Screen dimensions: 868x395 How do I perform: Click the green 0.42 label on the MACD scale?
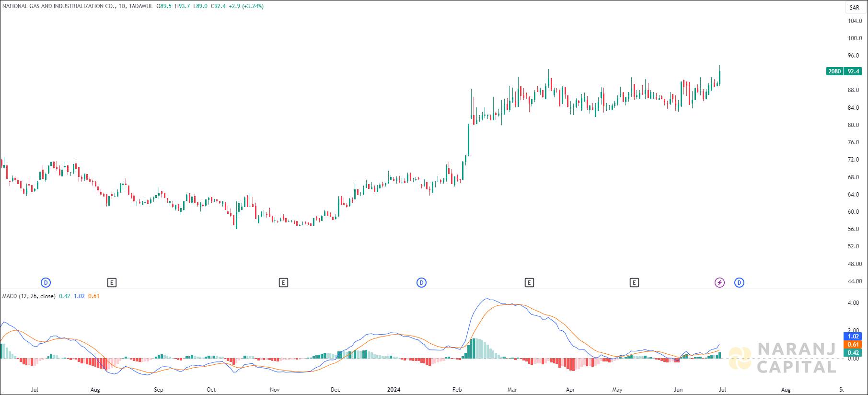coord(853,353)
